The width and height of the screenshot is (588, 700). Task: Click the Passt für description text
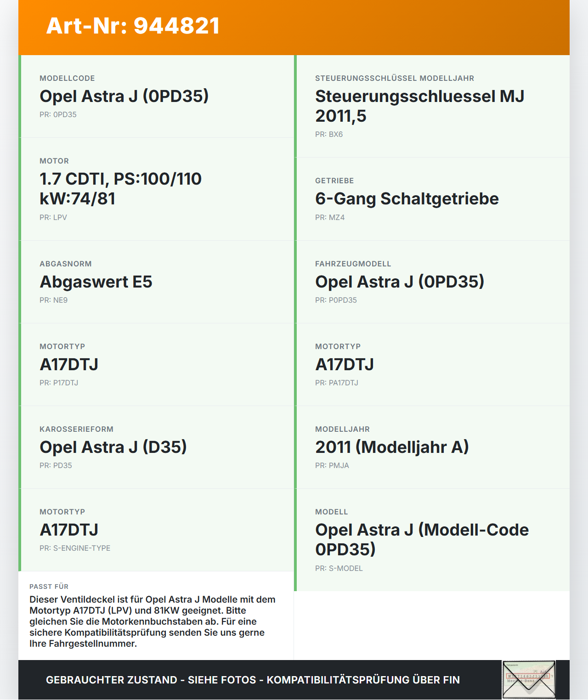[x=153, y=621]
